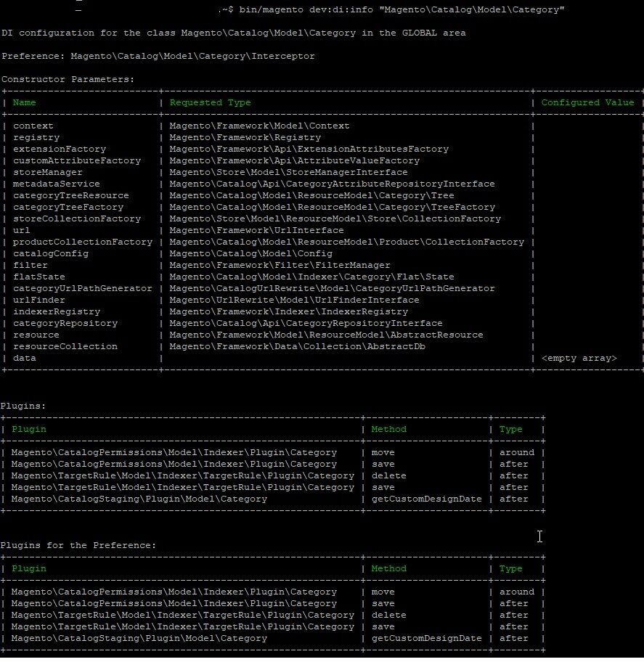
Task: Click the Type header in Preference table
Action: point(511,568)
